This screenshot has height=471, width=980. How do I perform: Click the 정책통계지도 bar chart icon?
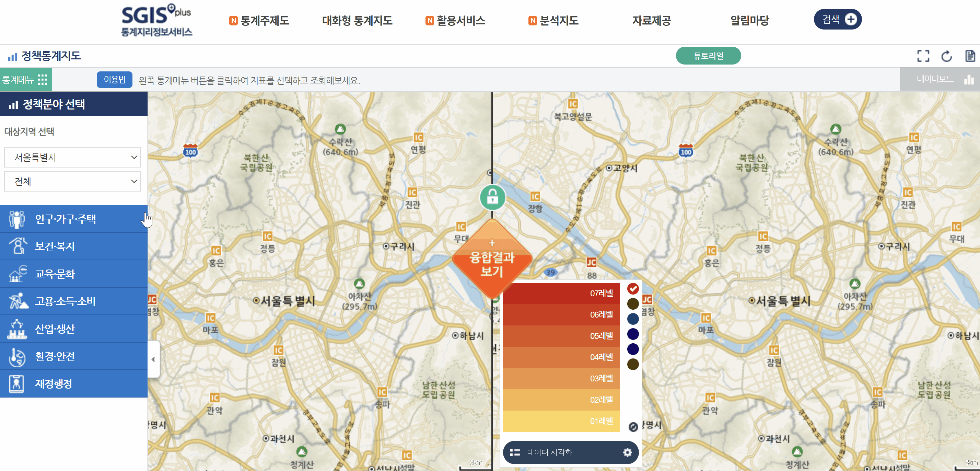pyautogui.click(x=13, y=57)
